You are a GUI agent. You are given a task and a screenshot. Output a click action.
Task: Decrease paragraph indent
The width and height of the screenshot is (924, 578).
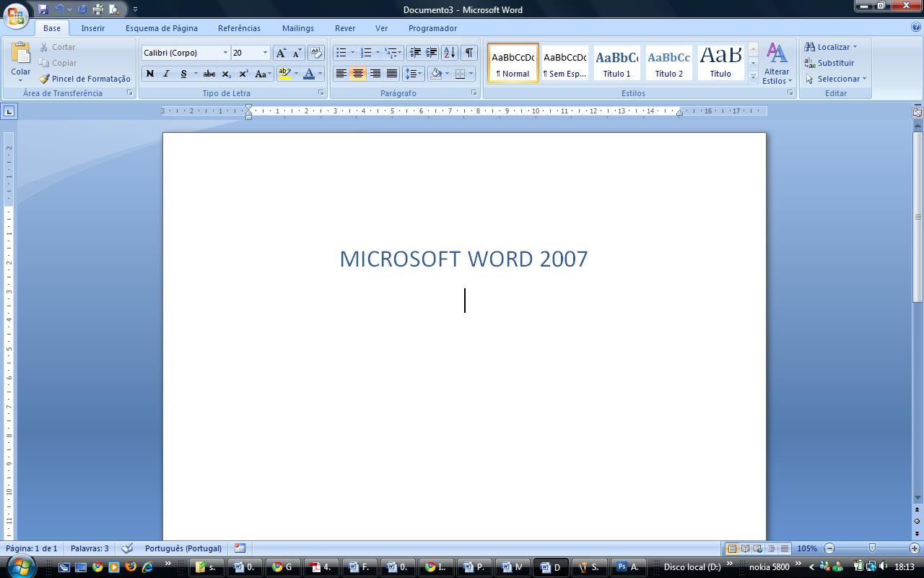[415, 53]
